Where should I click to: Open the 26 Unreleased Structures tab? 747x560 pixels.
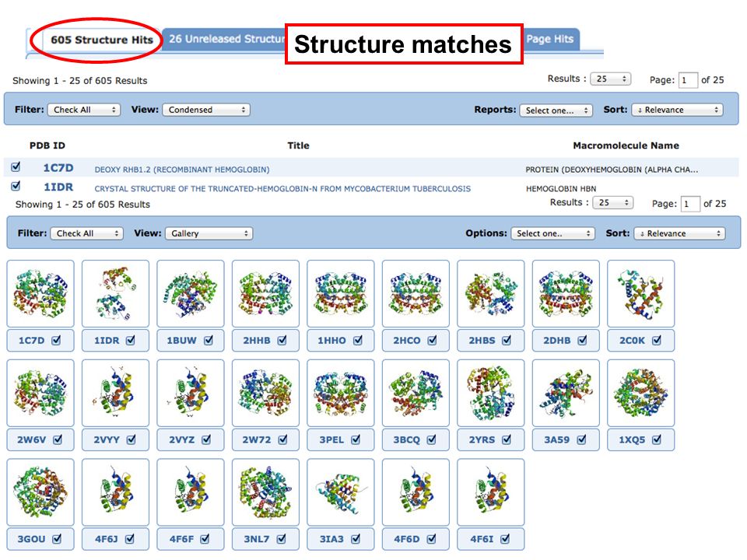224,39
